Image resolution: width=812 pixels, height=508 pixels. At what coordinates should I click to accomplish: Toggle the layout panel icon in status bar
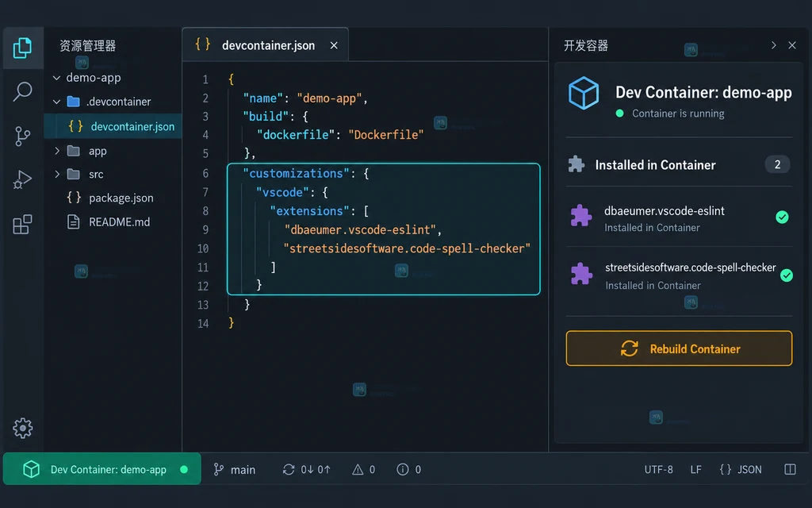[791, 469]
